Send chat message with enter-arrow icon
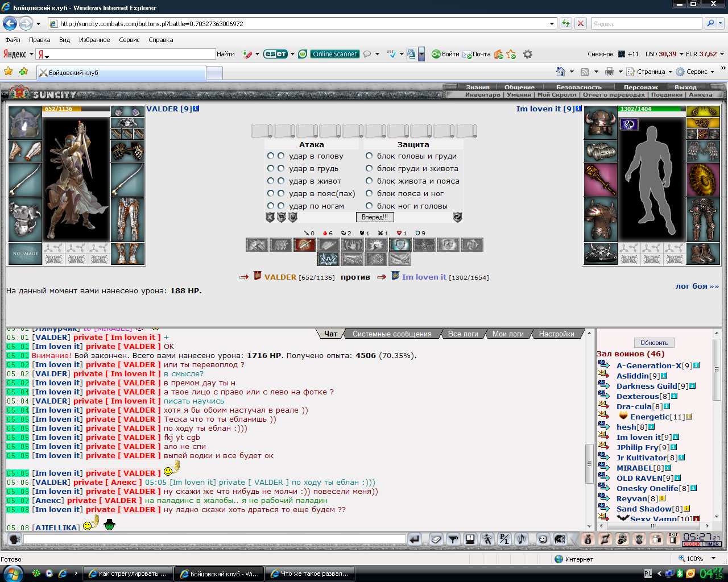 [x=415, y=539]
